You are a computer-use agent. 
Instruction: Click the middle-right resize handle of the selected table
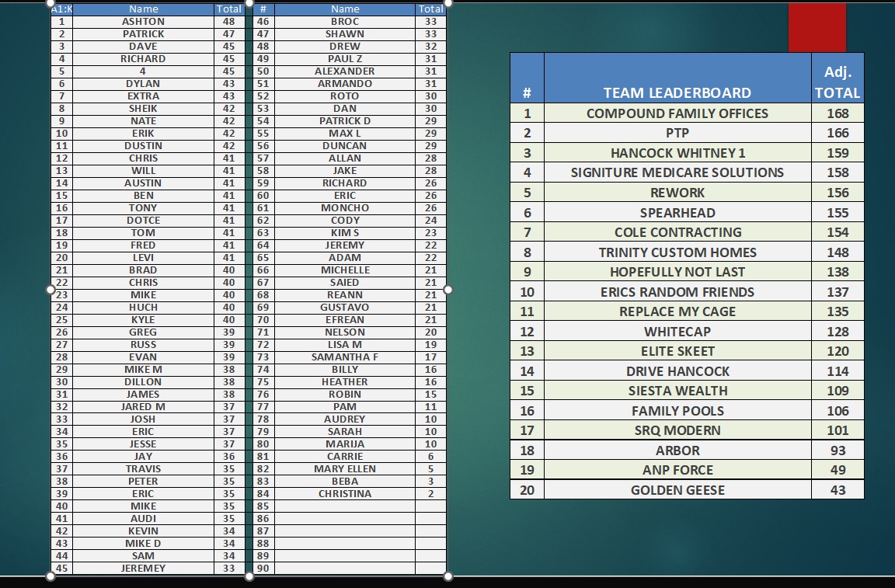click(x=447, y=290)
